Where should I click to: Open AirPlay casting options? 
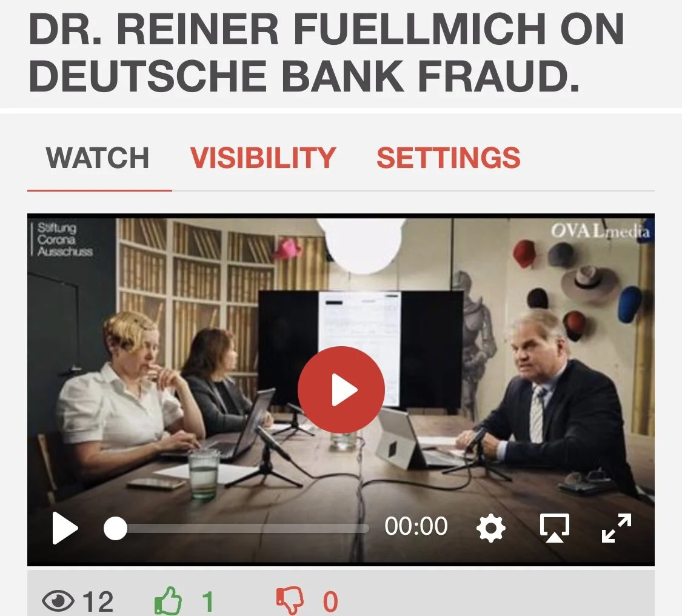click(555, 528)
